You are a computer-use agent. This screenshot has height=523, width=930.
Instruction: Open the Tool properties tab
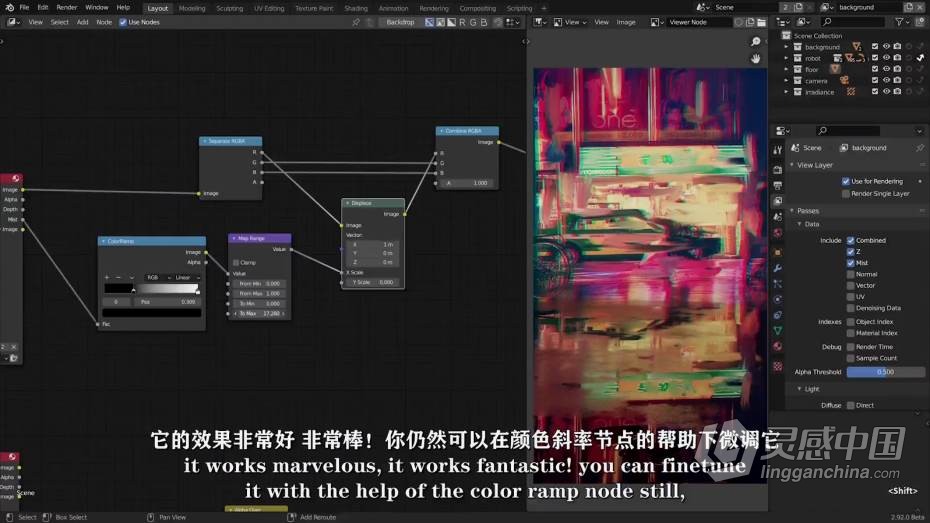coord(778,151)
